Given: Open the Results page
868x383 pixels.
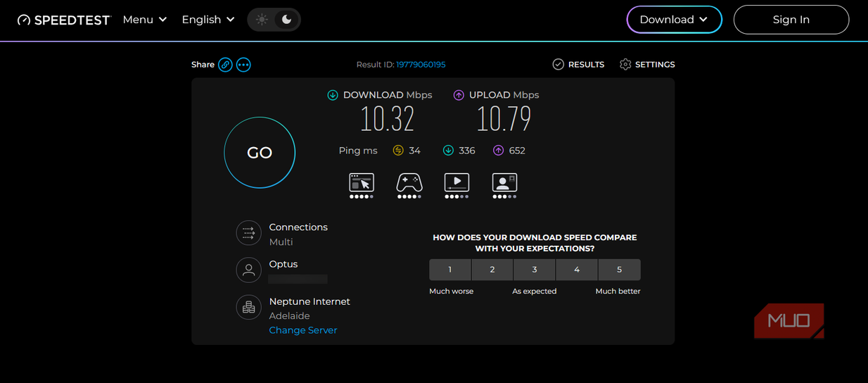Looking at the screenshot, I should pos(578,65).
